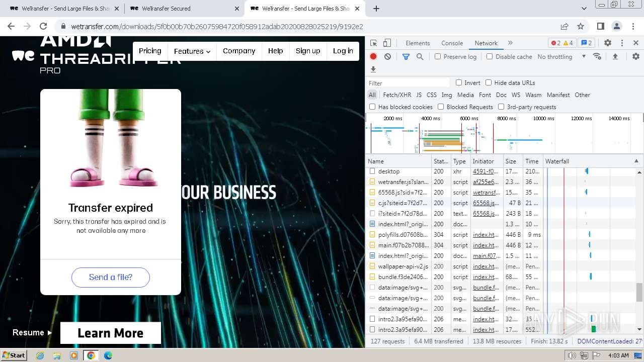Filter requests by JS type
This screenshot has height=362, width=644.
419,95
